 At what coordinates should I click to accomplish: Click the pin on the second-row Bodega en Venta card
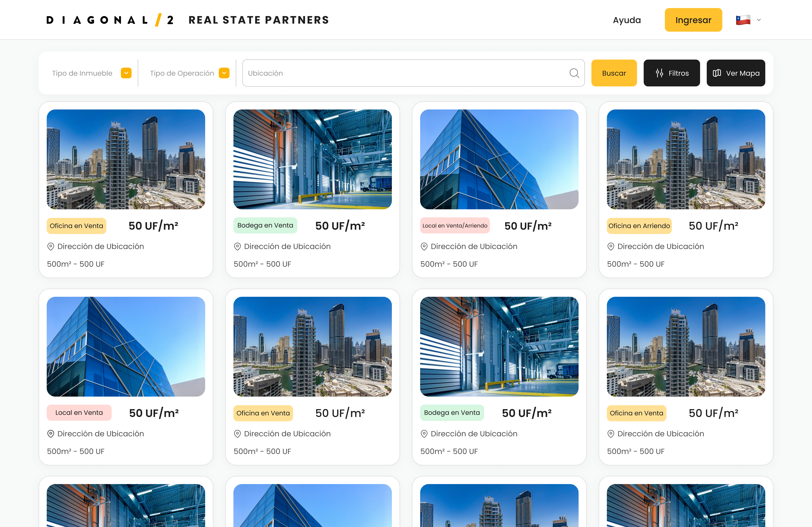424,434
